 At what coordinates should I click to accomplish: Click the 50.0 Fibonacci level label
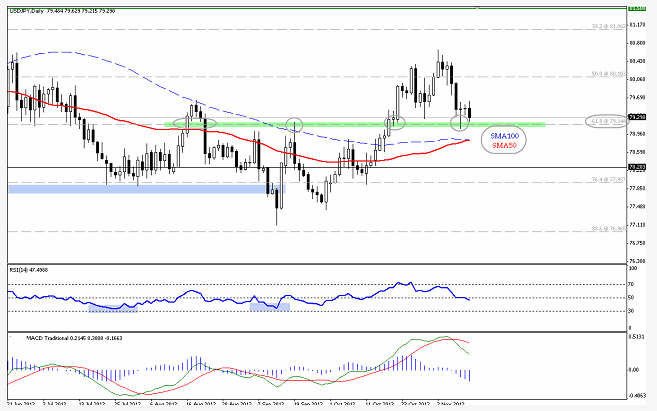click(x=608, y=74)
